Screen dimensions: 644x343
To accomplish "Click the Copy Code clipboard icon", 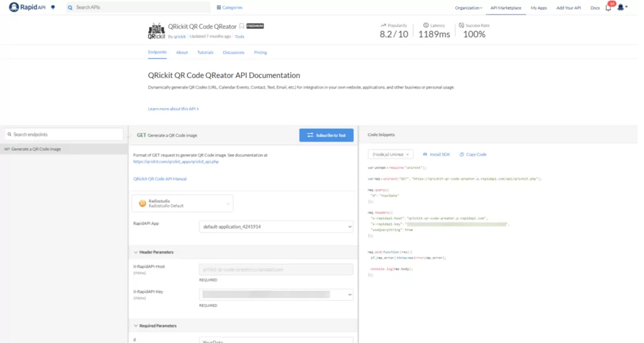I will (x=461, y=154).
